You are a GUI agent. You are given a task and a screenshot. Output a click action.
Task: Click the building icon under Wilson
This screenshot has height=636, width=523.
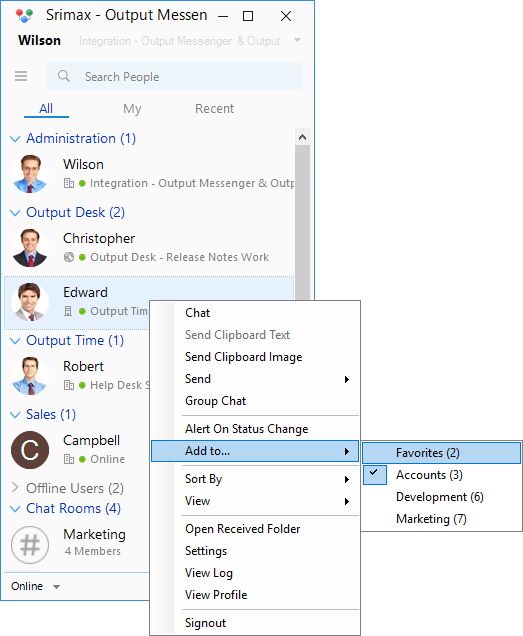click(69, 183)
